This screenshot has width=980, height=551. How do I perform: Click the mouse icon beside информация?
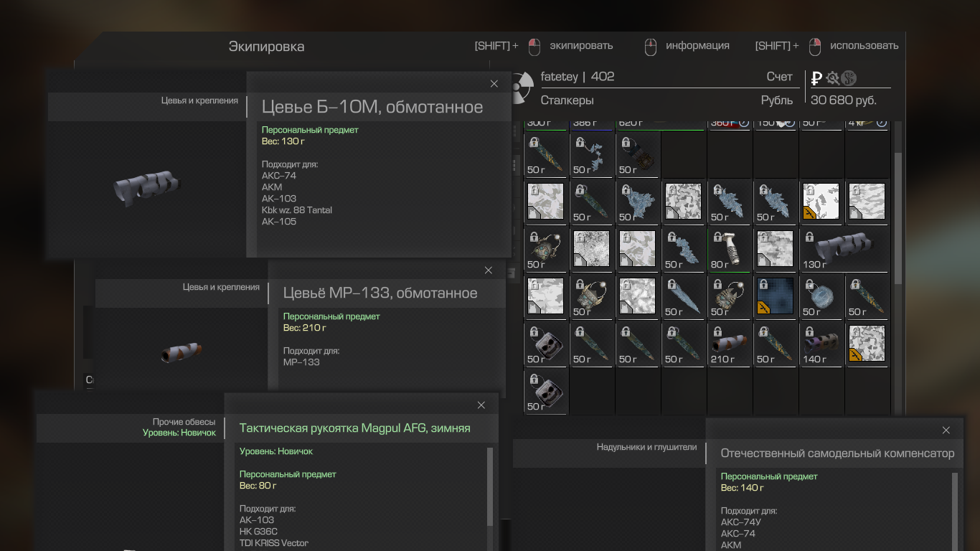point(651,47)
